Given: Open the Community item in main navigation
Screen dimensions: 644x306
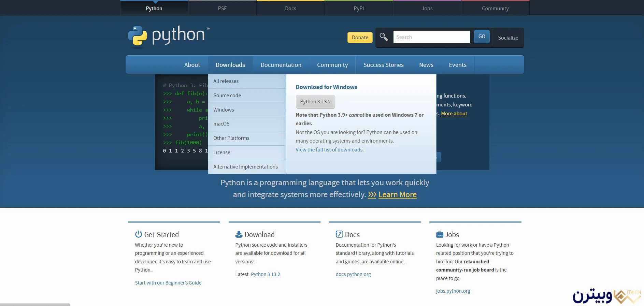Looking at the screenshot, I should pos(332,65).
